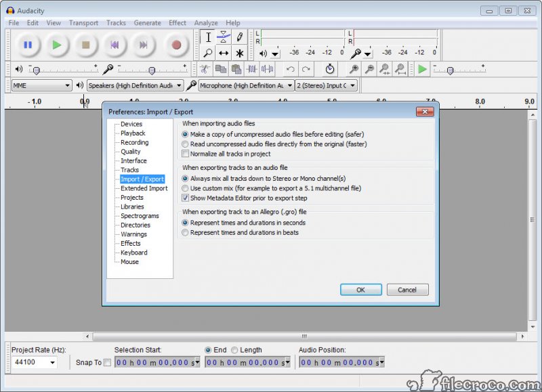Skip to Start of the project
The width and height of the screenshot is (542, 392).
[x=114, y=45]
